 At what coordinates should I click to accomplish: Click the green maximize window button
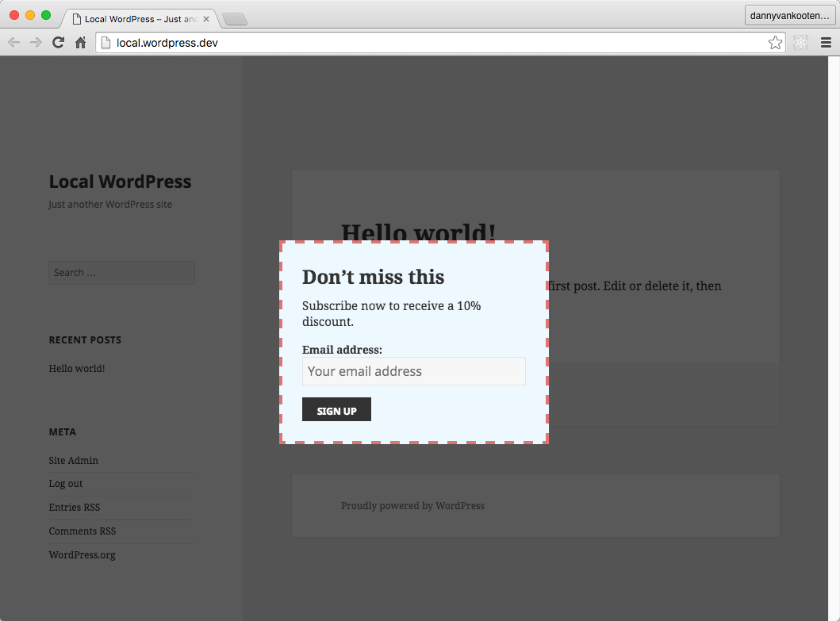pos(46,15)
